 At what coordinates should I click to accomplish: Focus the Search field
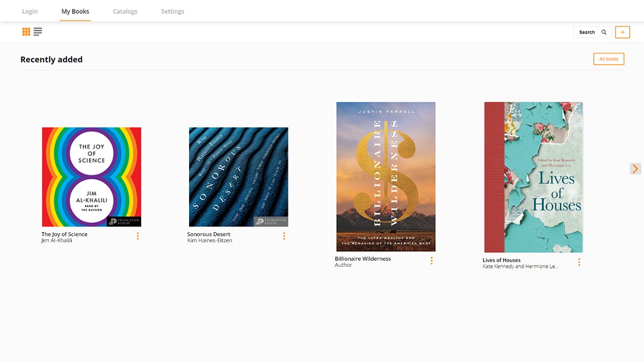click(592, 32)
